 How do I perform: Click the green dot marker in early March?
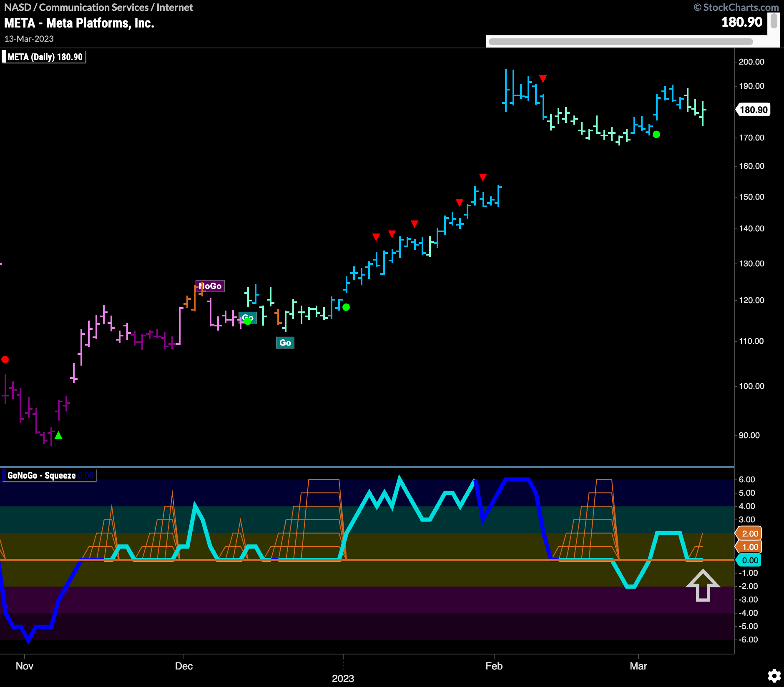(x=656, y=134)
